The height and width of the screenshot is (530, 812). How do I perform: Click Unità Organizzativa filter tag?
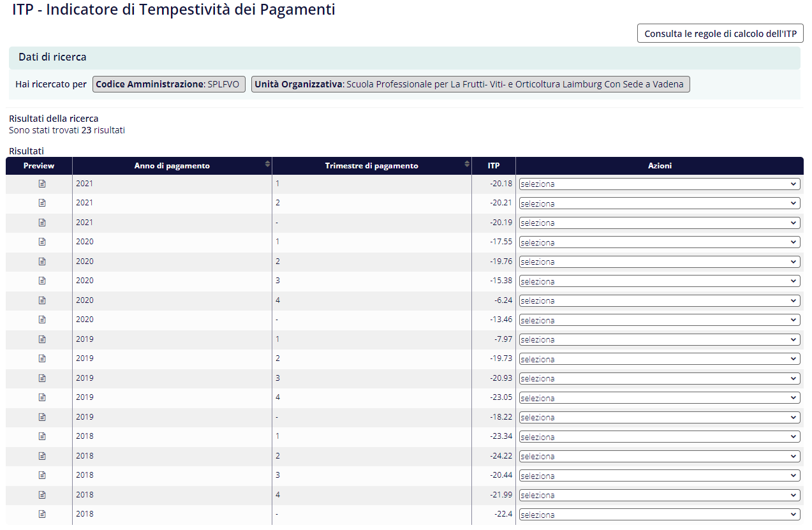[x=470, y=84]
